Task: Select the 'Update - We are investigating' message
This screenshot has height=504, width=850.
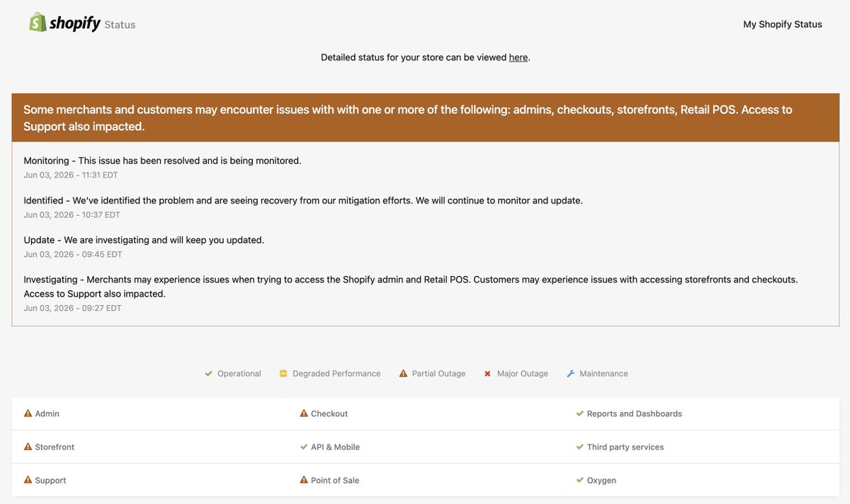Action: tap(144, 240)
